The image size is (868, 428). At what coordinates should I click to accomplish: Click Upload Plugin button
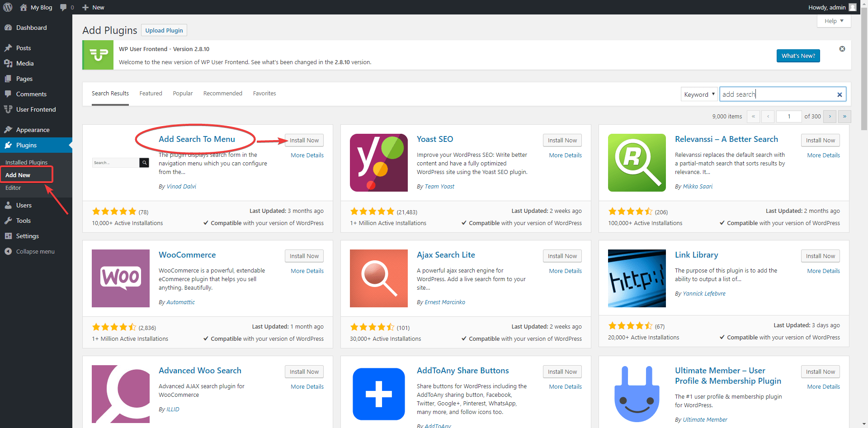(x=164, y=30)
